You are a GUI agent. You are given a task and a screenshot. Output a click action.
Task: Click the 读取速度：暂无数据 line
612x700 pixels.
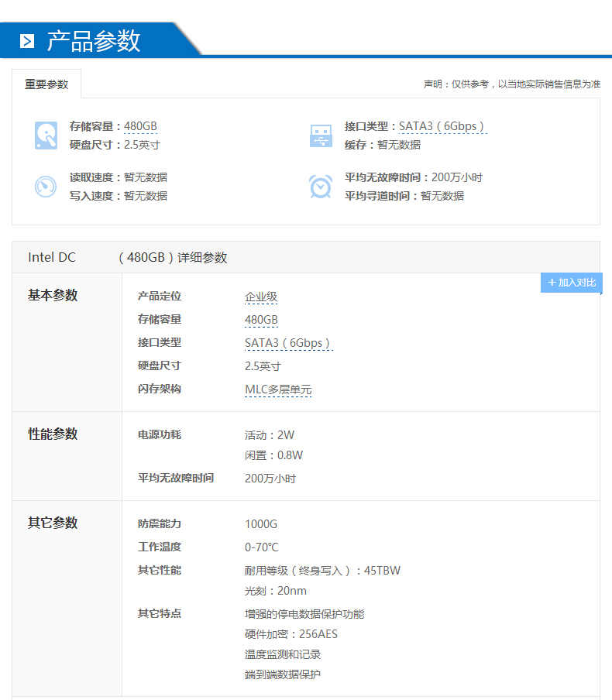coord(119,177)
